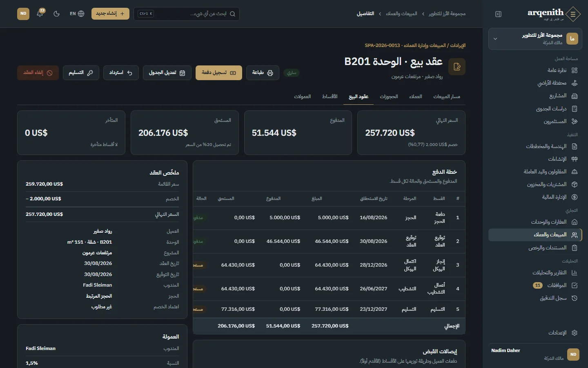Click the arqenith logo hexagon icon
588x368 pixels.
[573, 14]
